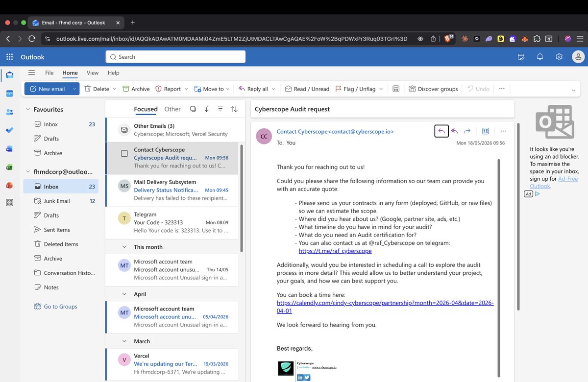Open more actions ellipsis in message header
The width and height of the screenshot is (588, 382).
[503, 131]
